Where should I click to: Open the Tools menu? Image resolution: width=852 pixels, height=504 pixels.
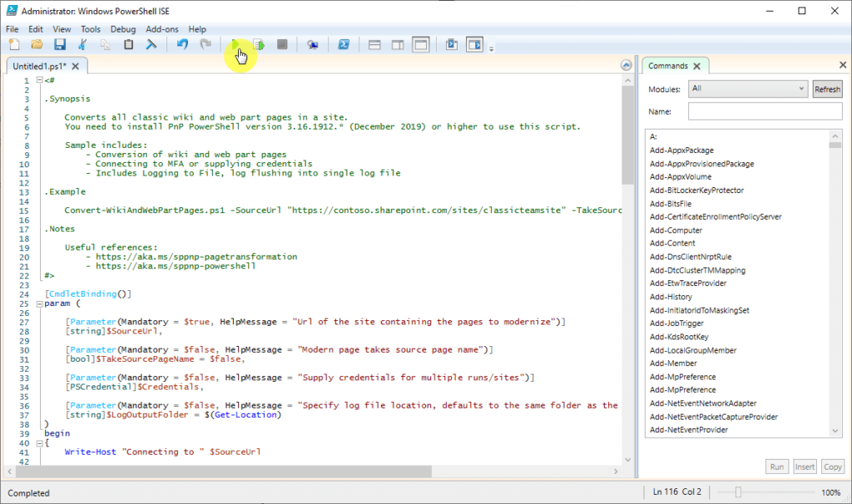click(90, 29)
